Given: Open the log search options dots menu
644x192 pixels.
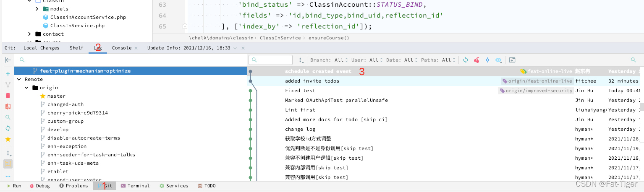Looking at the screenshot, I should tap(301, 60).
